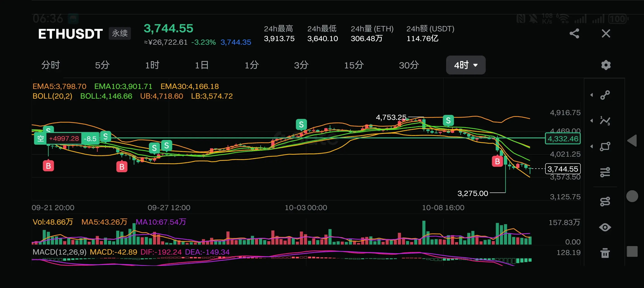644x288 pixels.
Task: Select the rectangle shape drawing tool
Action: tap(605, 146)
